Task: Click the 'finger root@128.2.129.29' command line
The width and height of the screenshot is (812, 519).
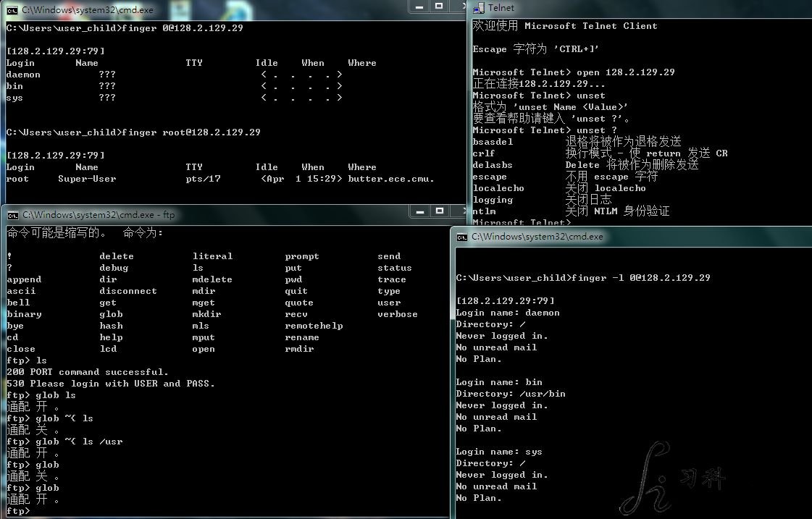Action: coord(133,132)
